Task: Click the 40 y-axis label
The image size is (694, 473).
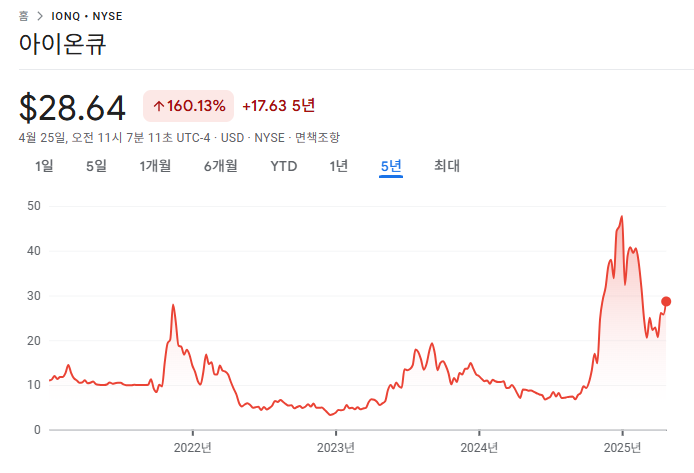Action: 34,251
